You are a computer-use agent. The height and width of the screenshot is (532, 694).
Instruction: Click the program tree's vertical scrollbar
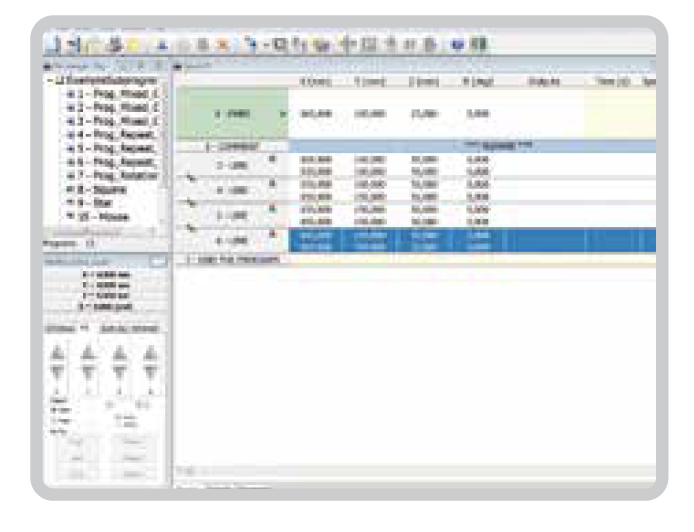pos(165,150)
